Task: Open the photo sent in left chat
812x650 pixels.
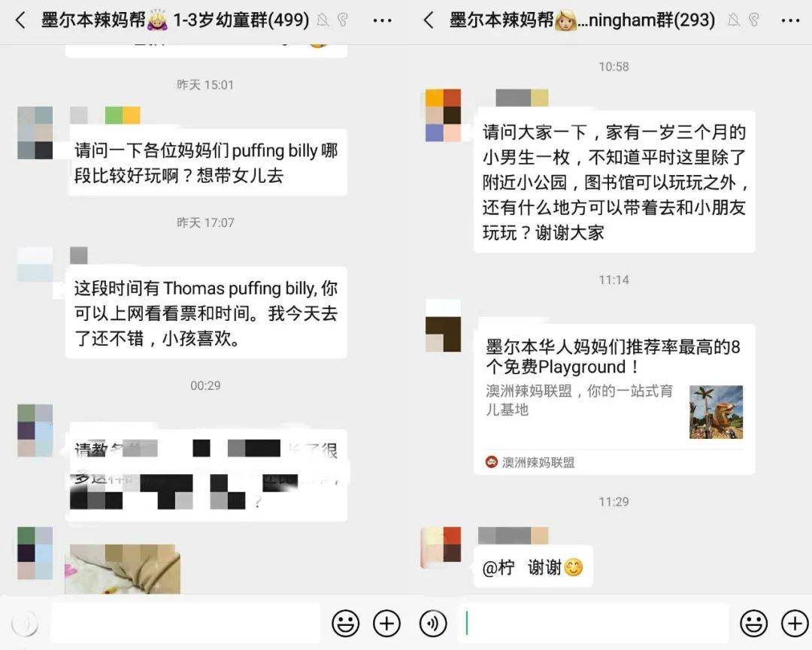Action: 123,569
